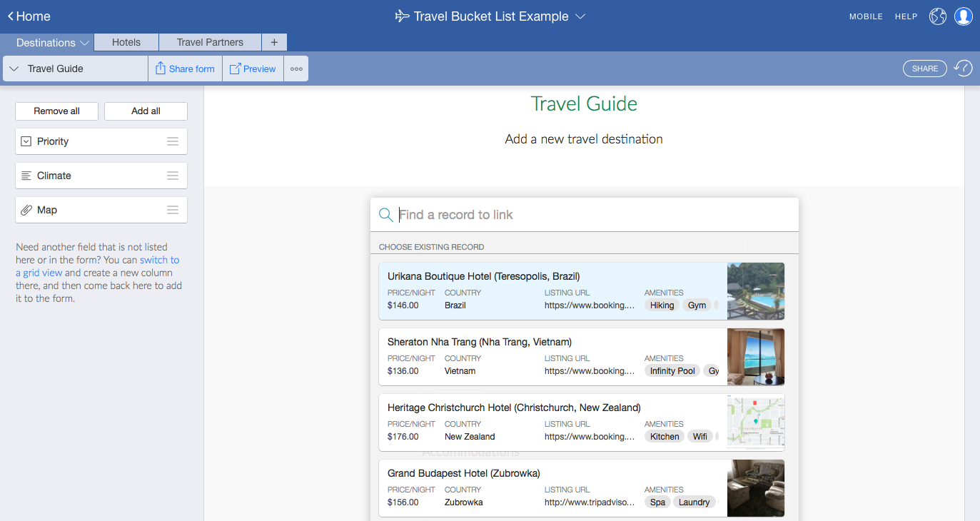Screen dimensions: 980x521
Task: Switch to the Hotels tab
Action: coord(126,42)
